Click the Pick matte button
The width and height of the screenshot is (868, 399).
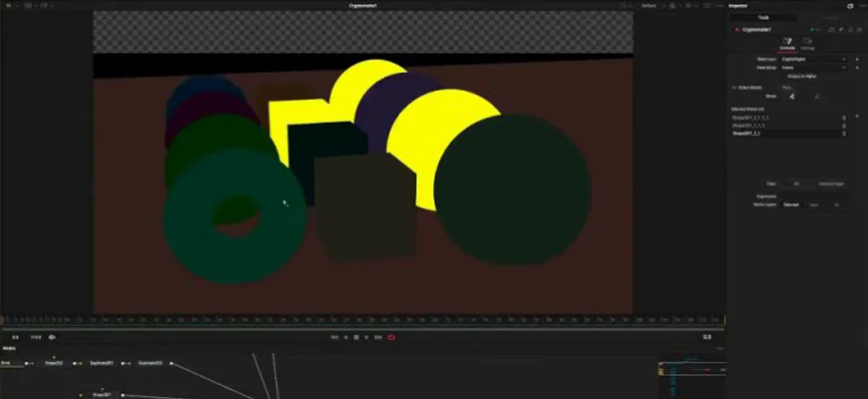786,88
